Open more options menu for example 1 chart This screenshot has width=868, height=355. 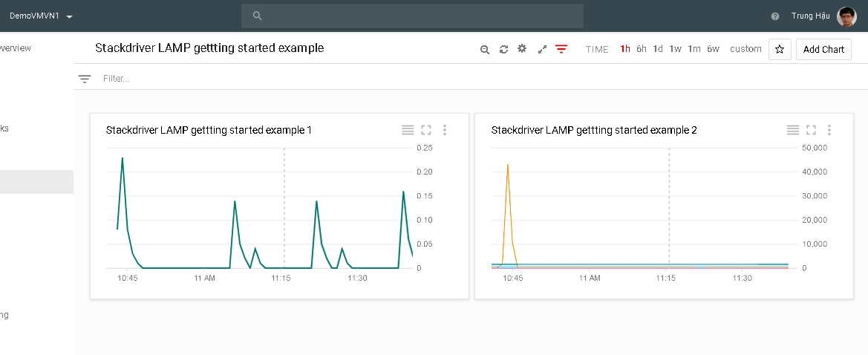pyautogui.click(x=445, y=130)
